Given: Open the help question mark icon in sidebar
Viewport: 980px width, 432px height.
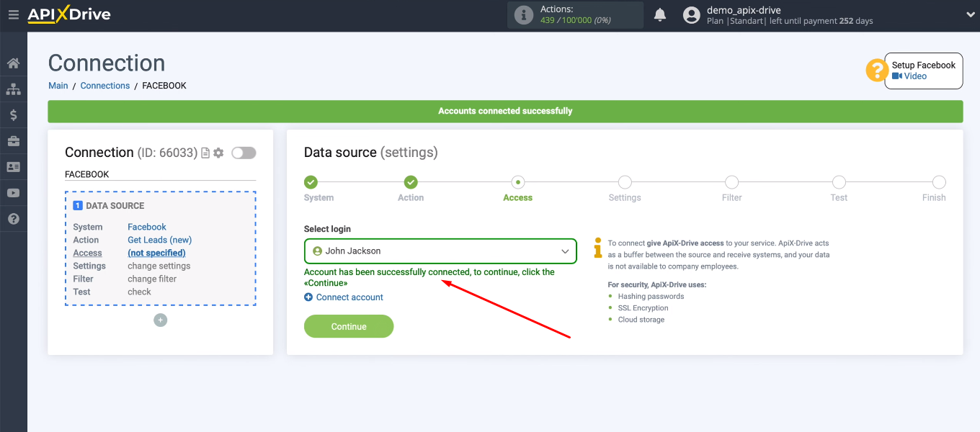Looking at the screenshot, I should (x=13, y=218).
